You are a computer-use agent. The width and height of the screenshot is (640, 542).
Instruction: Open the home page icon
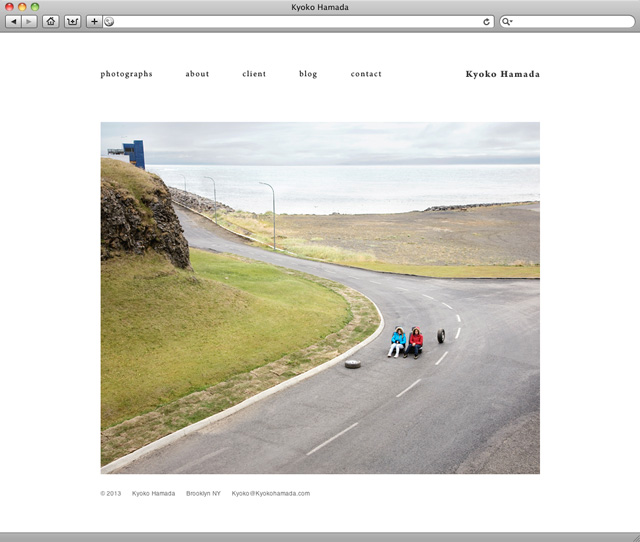[51, 22]
